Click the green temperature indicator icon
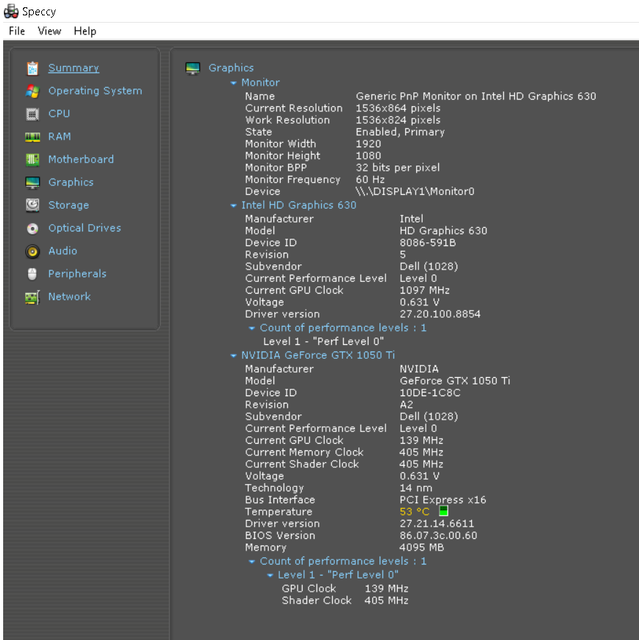This screenshot has height=640, width=639. (x=444, y=511)
